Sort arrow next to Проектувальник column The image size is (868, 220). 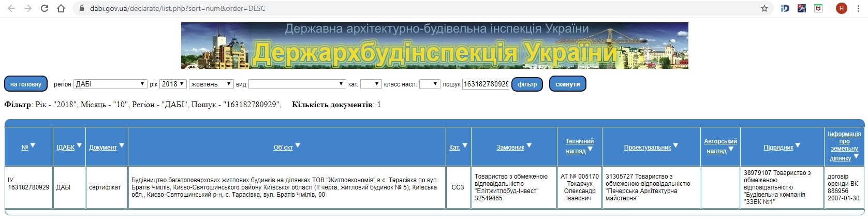pyautogui.click(x=675, y=145)
